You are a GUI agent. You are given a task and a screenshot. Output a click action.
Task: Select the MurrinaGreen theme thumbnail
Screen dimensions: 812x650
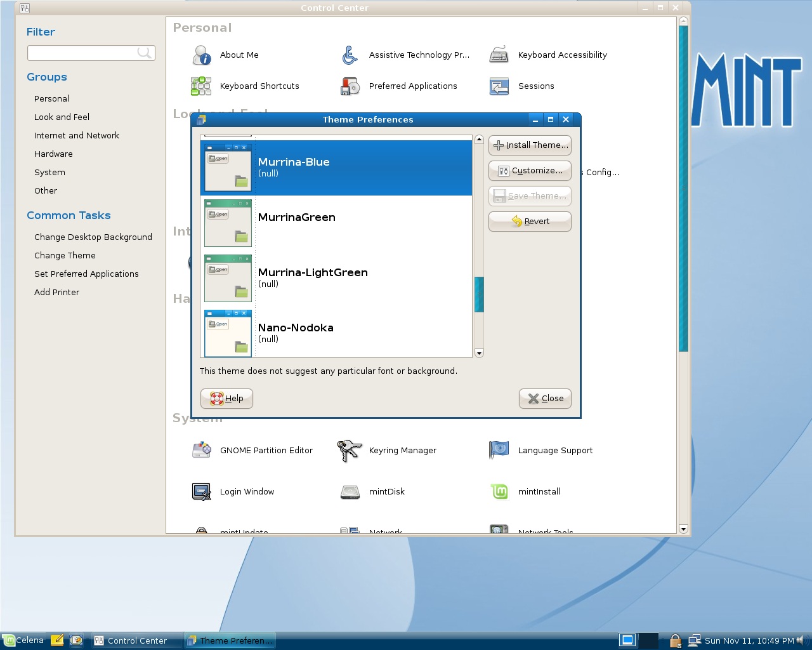(228, 223)
